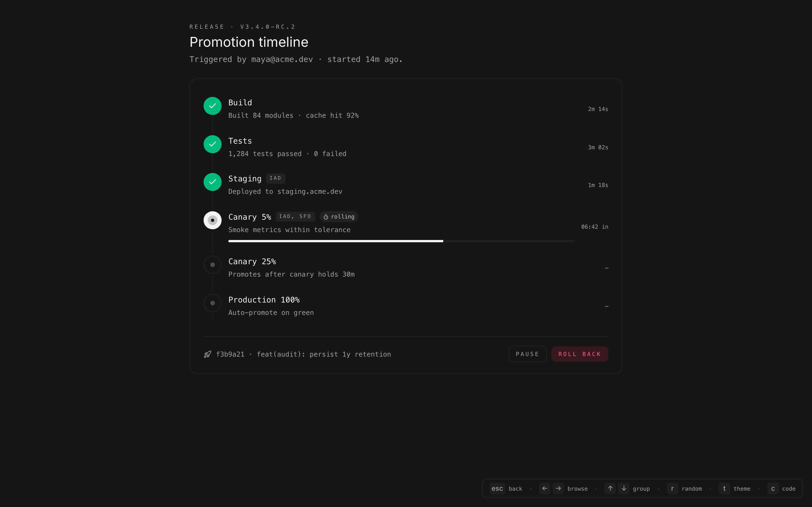Select the active Canary 5% step indicator
Viewport: 812px width, 507px height.
click(x=212, y=220)
